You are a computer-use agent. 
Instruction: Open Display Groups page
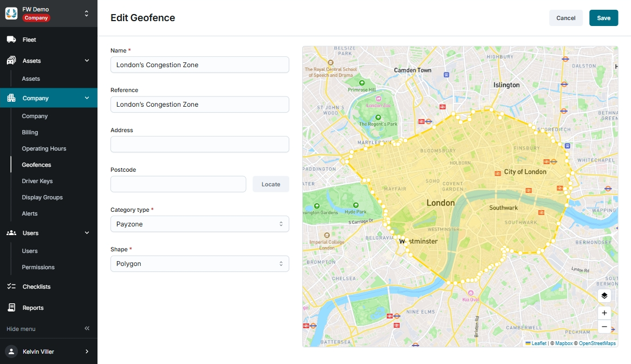tap(42, 197)
